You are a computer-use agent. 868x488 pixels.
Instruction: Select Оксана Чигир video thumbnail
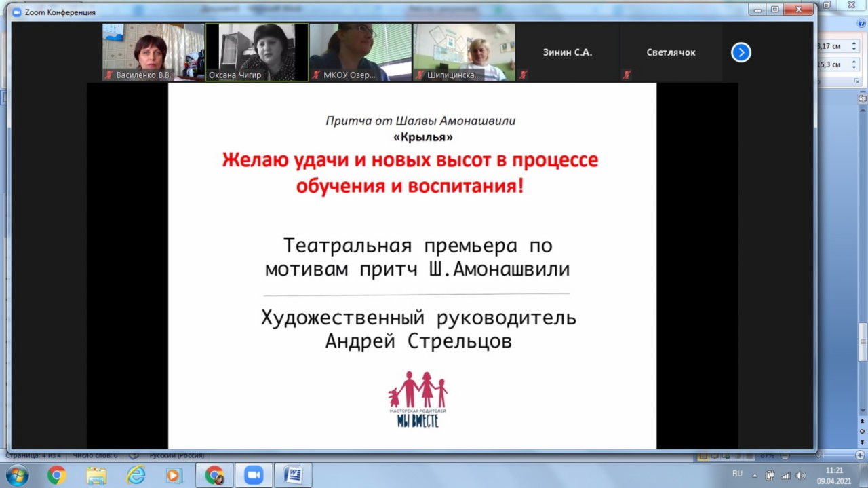257,52
